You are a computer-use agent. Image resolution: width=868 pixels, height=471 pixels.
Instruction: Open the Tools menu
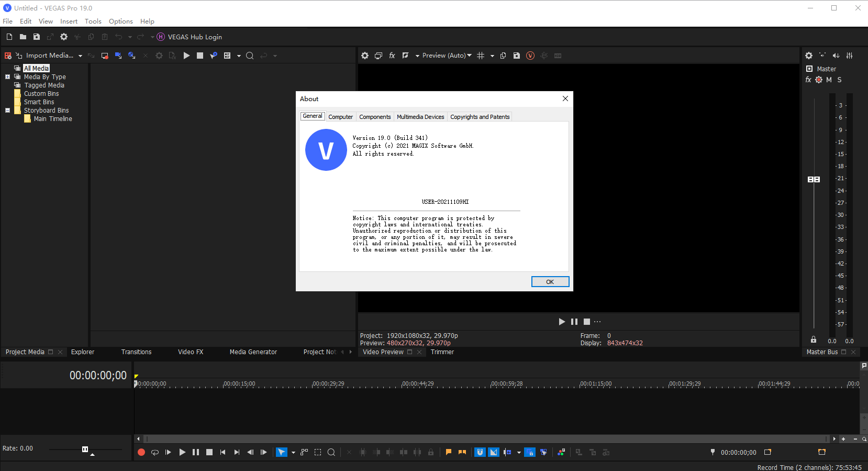coord(93,21)
